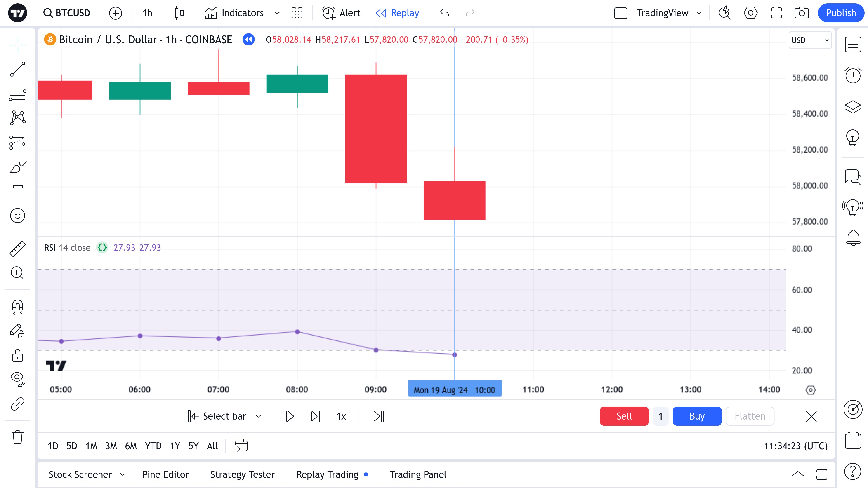Toggle lock all drawing tools
This screenshot has height=488, width=868.
(x=18, y=356)
